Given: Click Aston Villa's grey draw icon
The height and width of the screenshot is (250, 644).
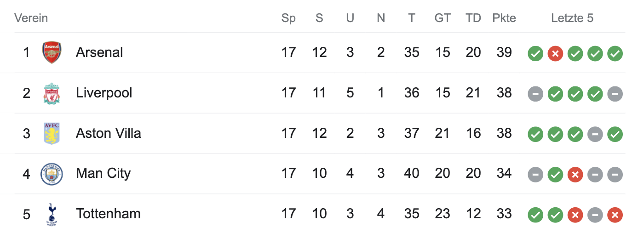Looking at the screenshot, I should pyautogui.click(x=595, y=134).
